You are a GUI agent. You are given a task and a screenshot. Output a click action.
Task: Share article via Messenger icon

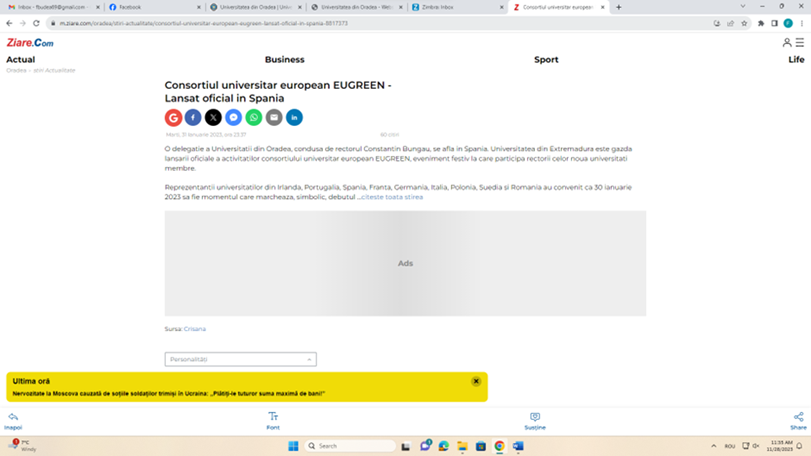coord(233,118)
